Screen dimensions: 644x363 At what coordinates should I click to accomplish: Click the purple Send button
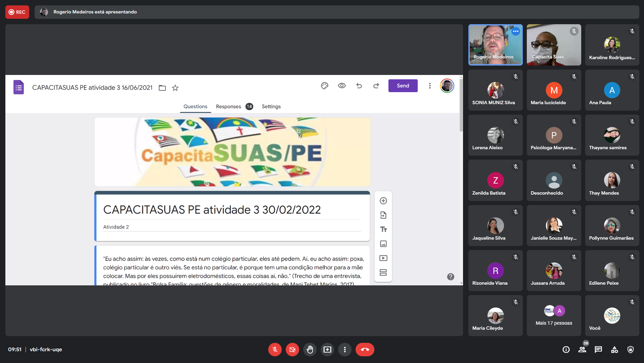click(403, 86)
